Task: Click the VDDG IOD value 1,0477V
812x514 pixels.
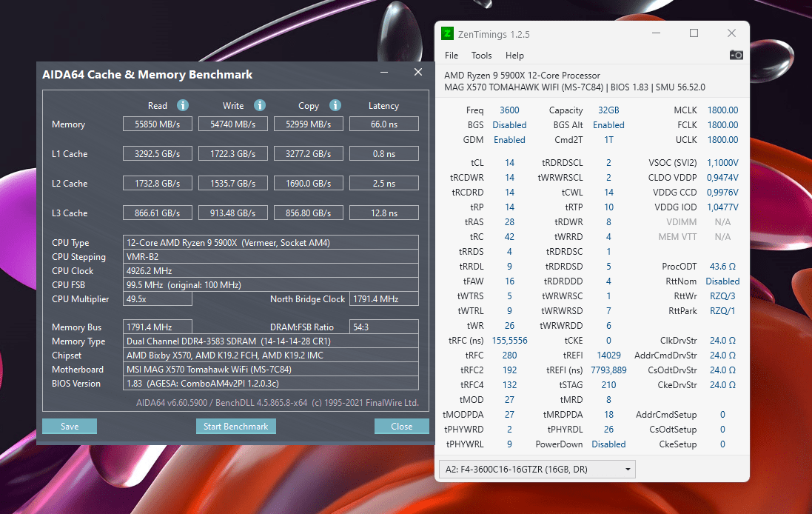Action: pyautogui.click(x=722, y=207)
